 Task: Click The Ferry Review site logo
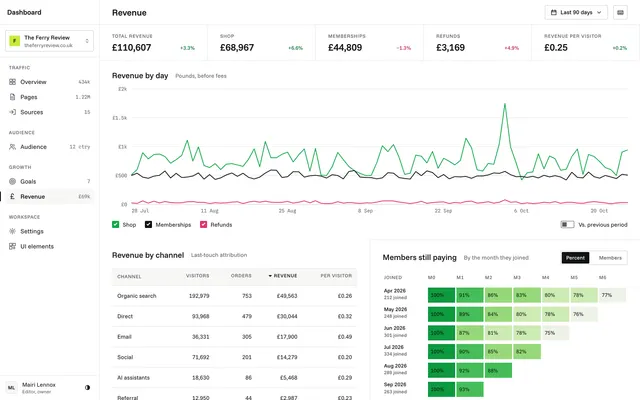click(x=15, y=41)
